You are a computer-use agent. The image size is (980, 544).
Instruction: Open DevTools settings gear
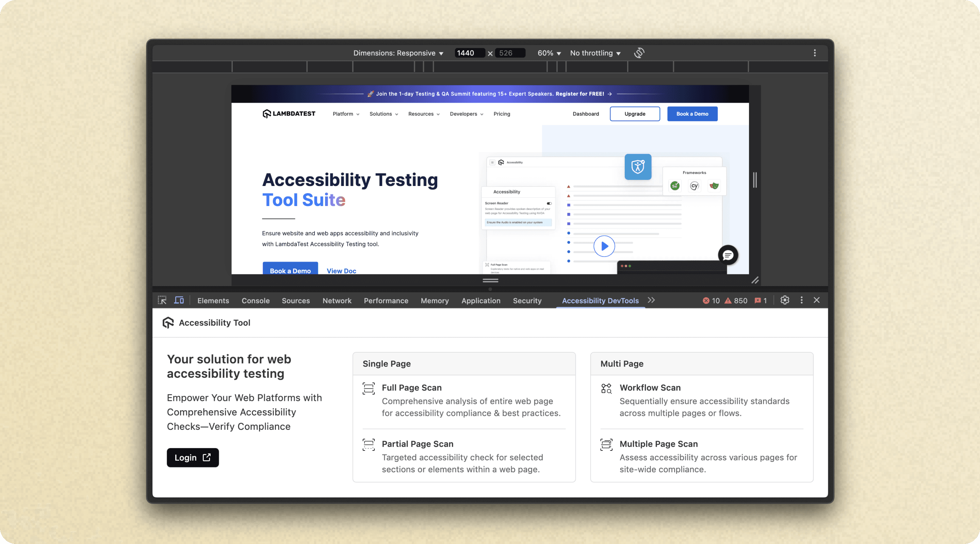point(784,300)
